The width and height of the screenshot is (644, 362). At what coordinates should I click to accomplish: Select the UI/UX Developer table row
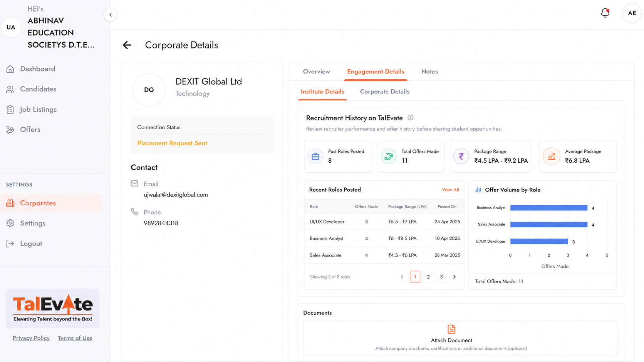click(x=384, y=222)
